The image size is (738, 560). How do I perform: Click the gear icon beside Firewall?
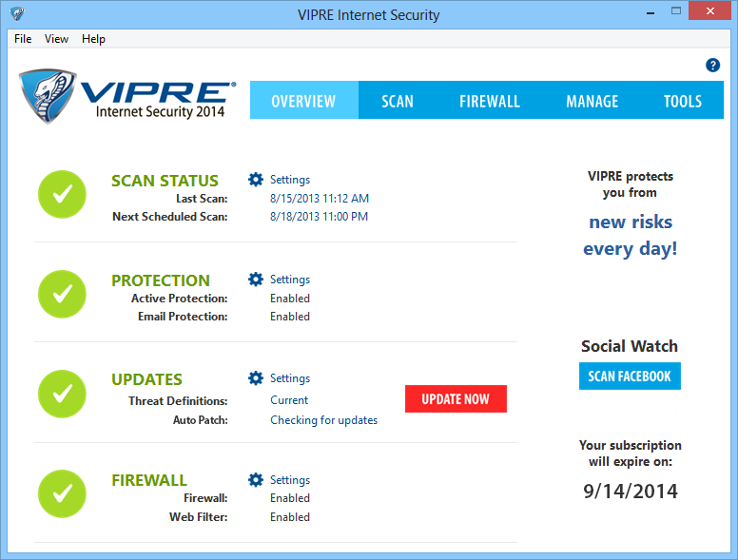255,480
